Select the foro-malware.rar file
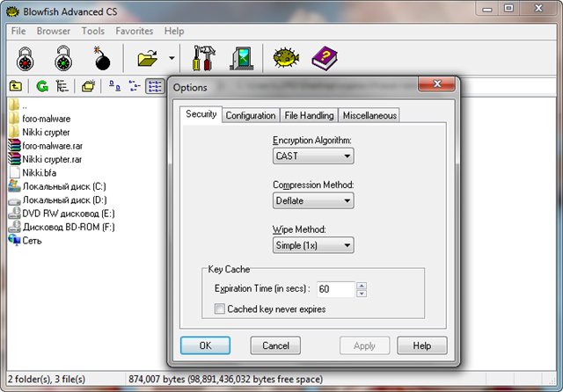Viewport: 563px width, 392px height. [46, 146]
